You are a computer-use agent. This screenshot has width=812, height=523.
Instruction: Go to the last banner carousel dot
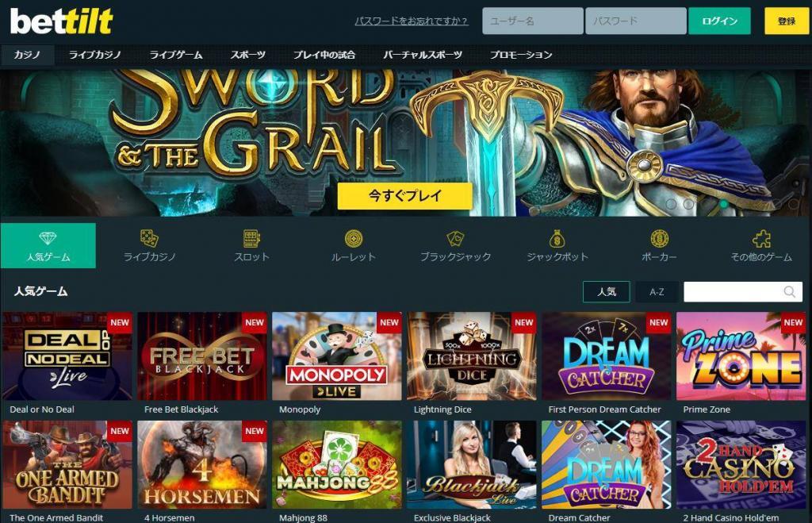pyautogui.click(x=793, y=204)
